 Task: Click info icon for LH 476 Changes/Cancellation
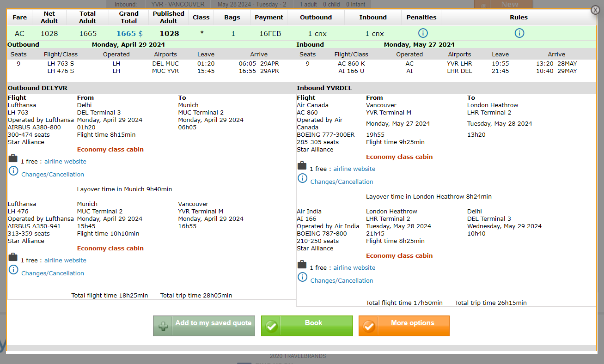(13, 270)
